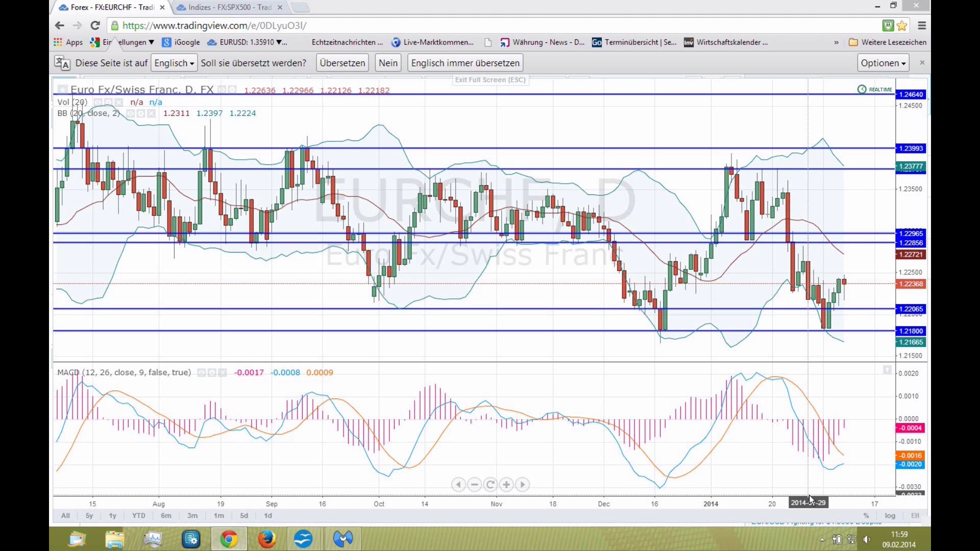Click Englisch immer übersetzen button
Viewport: 980px width, 551px height.
click(465, 63)
